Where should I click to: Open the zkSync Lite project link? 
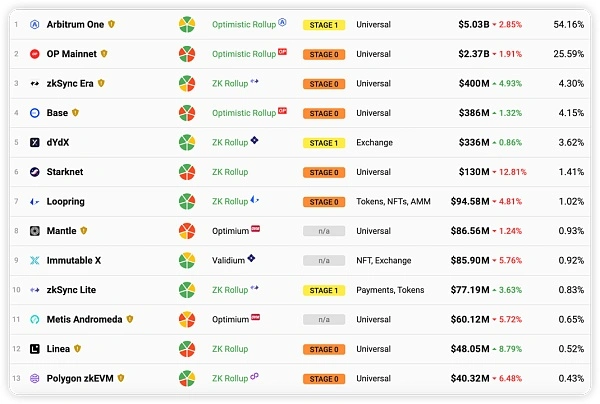tap(71, 290)
